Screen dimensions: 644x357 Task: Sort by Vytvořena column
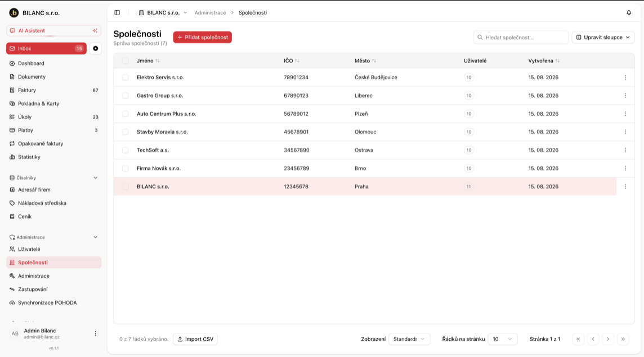tap(544, 61)
